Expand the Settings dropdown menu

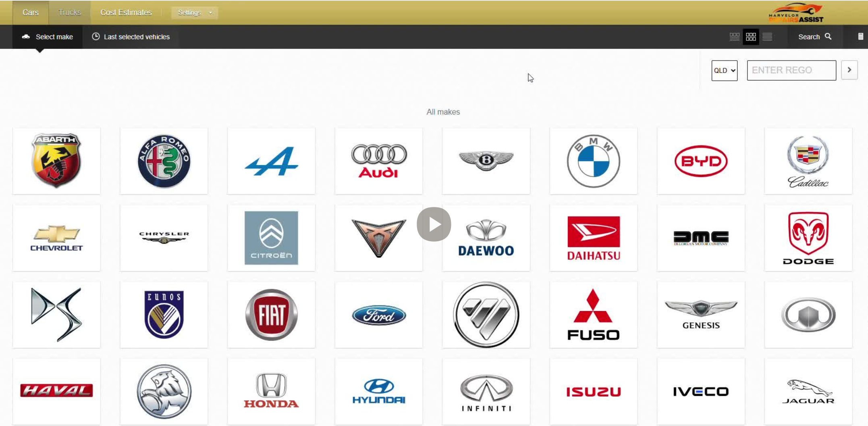coord(195,13)
